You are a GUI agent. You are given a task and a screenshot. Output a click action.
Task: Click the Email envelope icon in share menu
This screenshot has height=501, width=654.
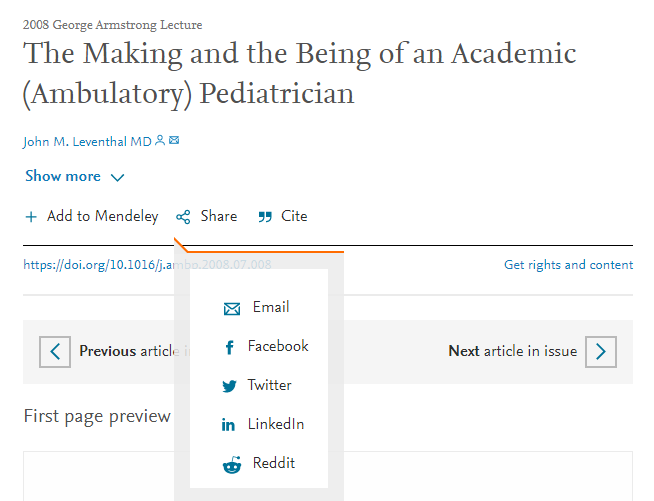click(x=232, y=309)
